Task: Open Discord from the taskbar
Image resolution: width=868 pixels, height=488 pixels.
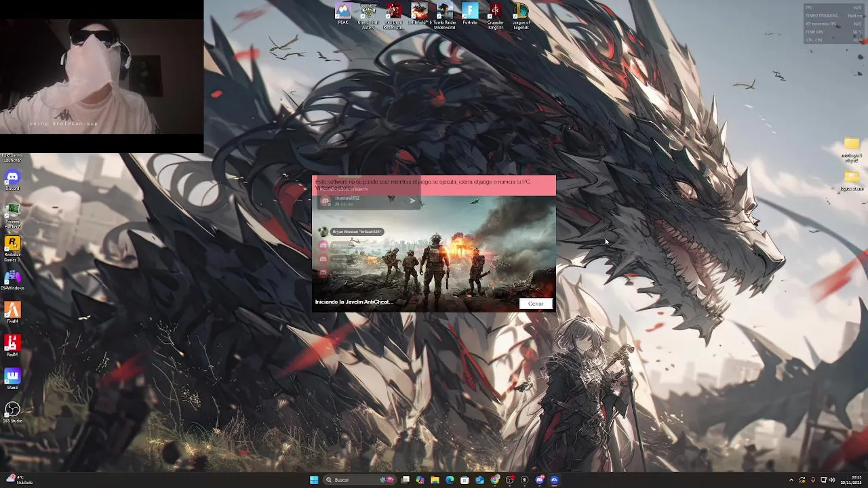Action: pos(539,480)
